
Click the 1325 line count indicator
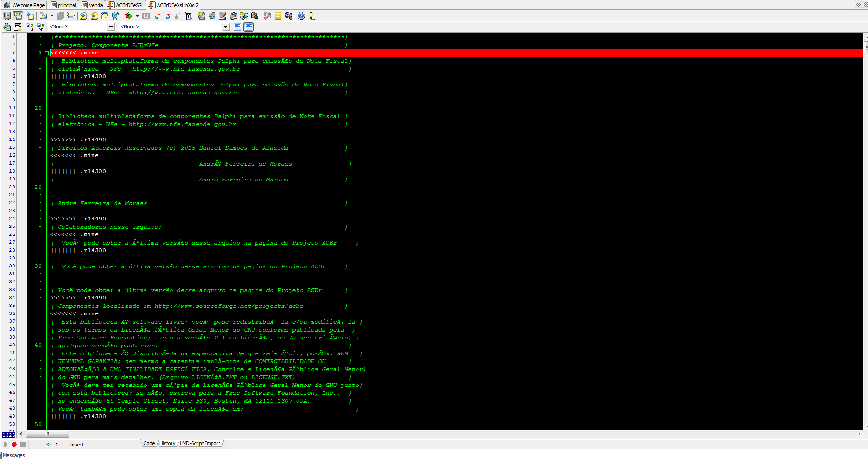point(9,435)
